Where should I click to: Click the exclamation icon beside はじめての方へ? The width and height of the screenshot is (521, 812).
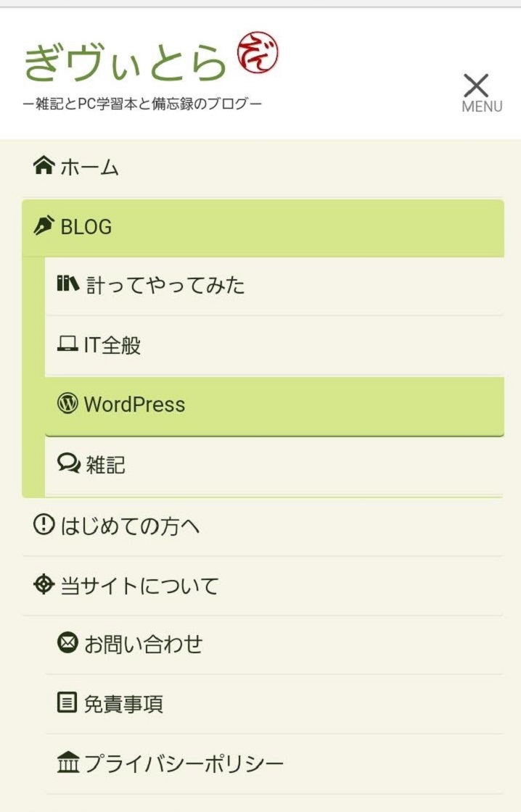click(x=44, y=526)
